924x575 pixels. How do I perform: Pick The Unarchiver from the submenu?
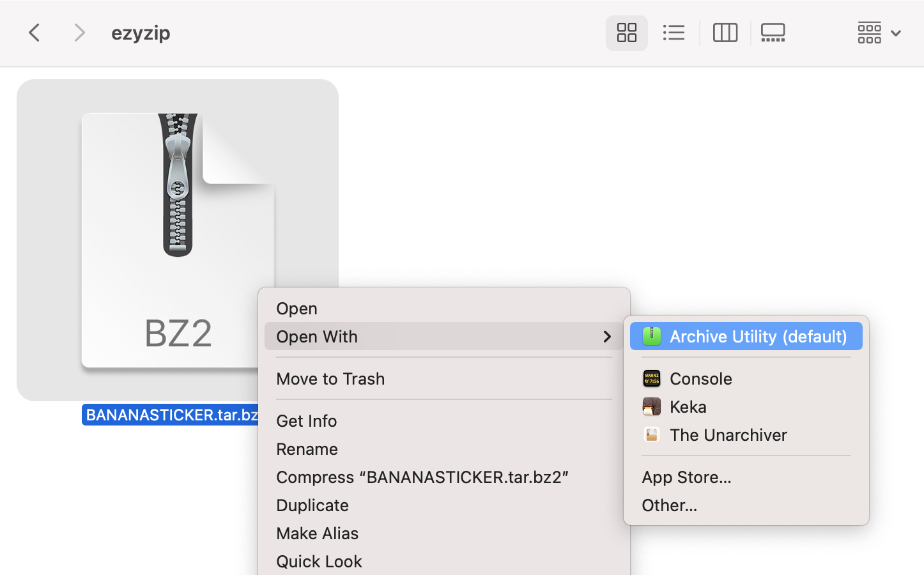coord(728,434)
